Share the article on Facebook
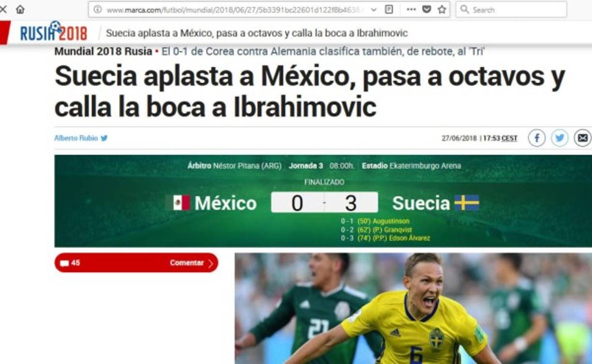This screenshot has width=592, height=364. coord(536,138)
